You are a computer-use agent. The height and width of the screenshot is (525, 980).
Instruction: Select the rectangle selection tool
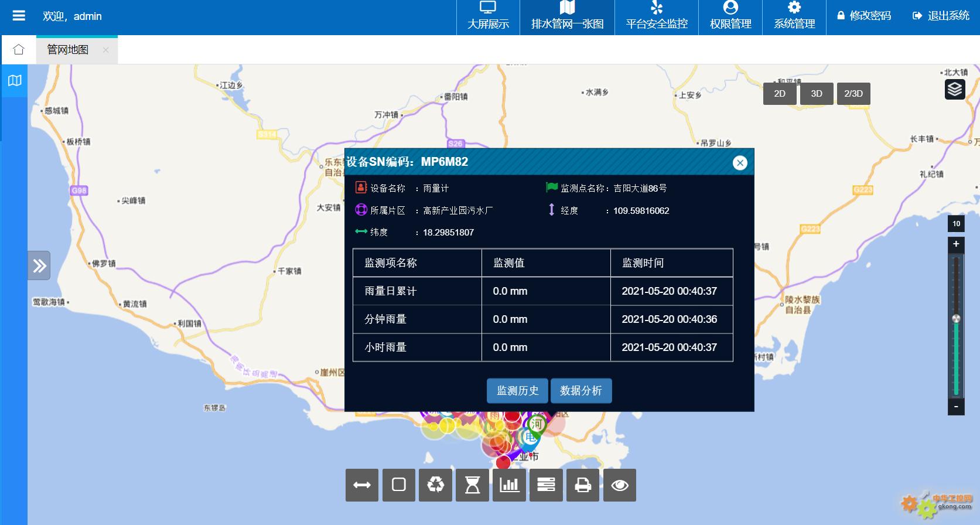tap(399, 485)
